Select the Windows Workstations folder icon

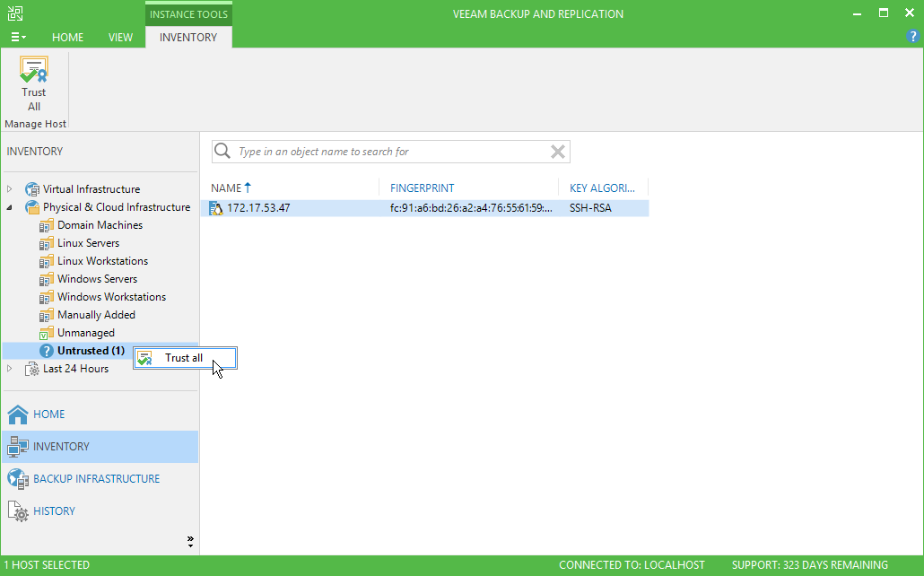click(x=47, y=297)
